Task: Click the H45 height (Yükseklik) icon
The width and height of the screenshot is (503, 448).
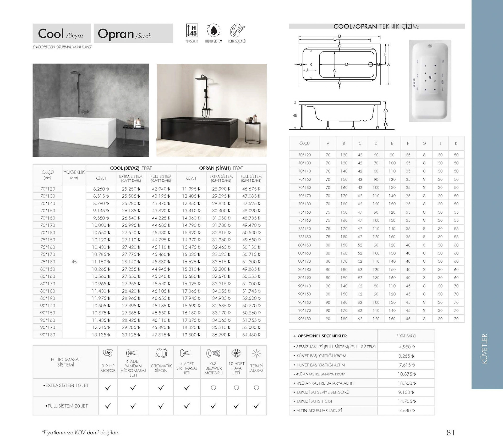Action: 192,30
